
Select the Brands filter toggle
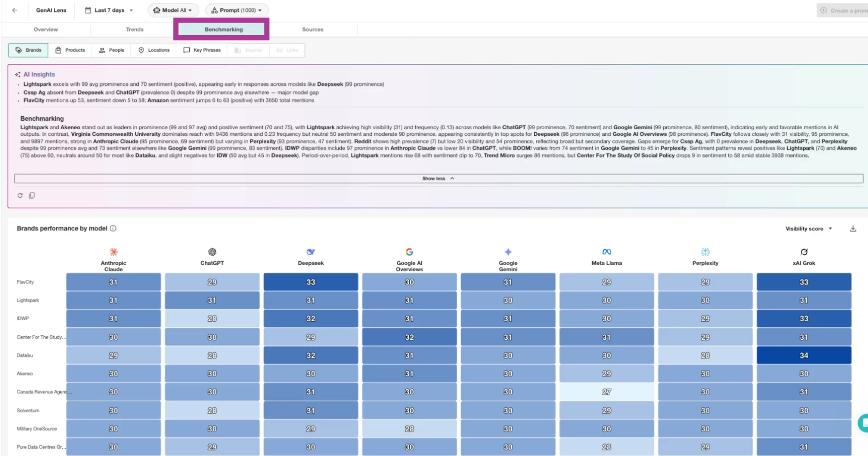(x=28, y=50)
